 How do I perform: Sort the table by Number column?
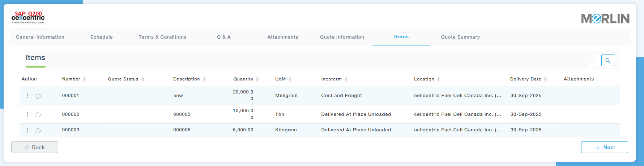pos(84,79)
